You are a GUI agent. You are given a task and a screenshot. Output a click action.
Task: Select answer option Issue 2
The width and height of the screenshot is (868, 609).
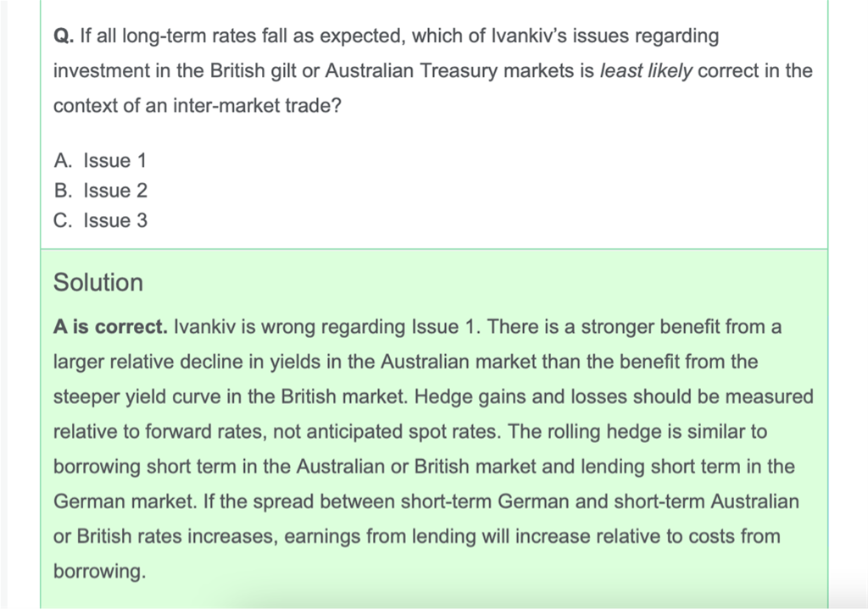[x=114, y=191]
